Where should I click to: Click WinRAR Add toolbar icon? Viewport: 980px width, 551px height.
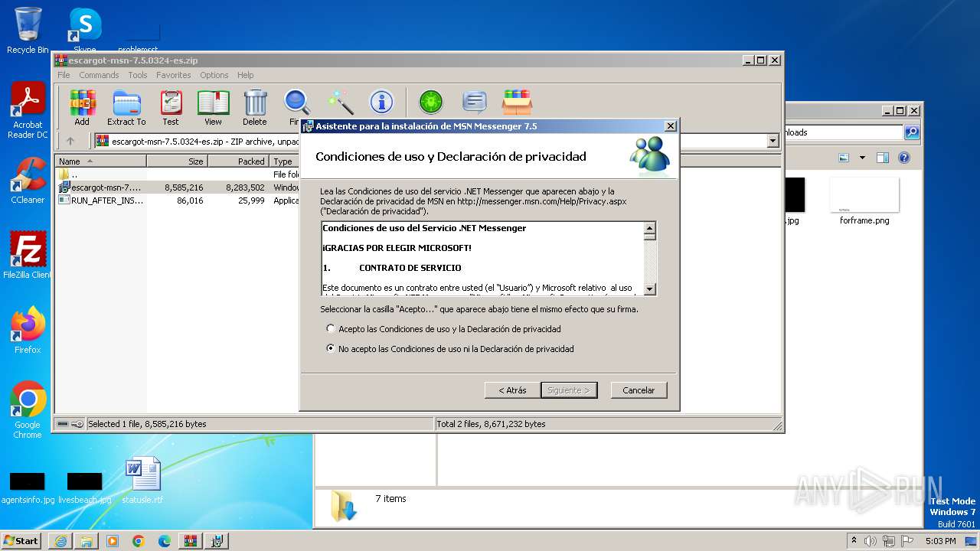pyautogui.click(x=82, y=107)
